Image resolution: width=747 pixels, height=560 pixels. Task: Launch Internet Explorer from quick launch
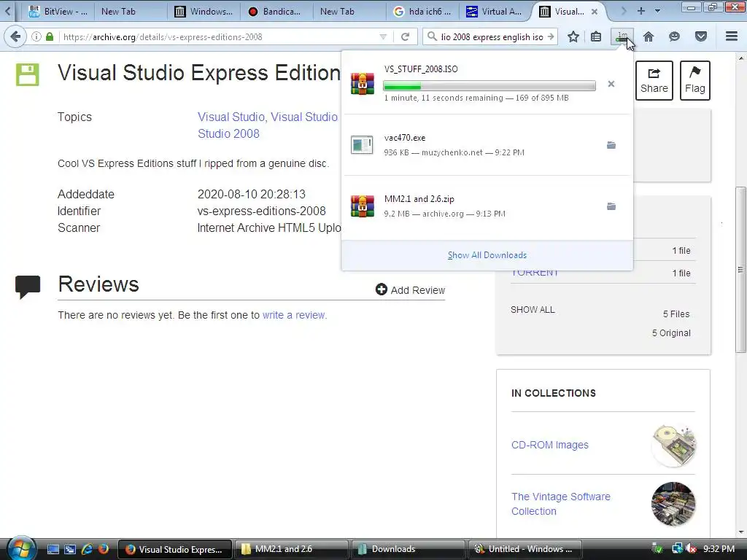[x=87, y=549]
